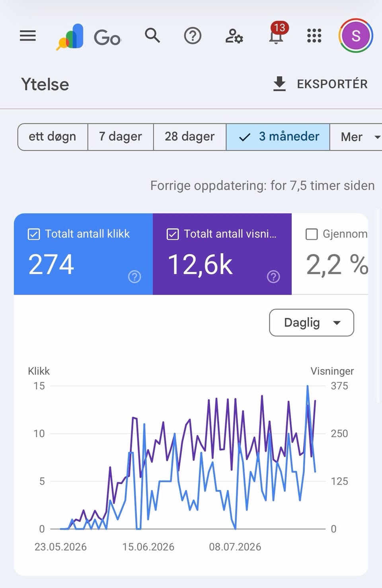Viewport: 382px width, 588px height.
Task: Click the peak point on the chart line
Action: point(308,386)
